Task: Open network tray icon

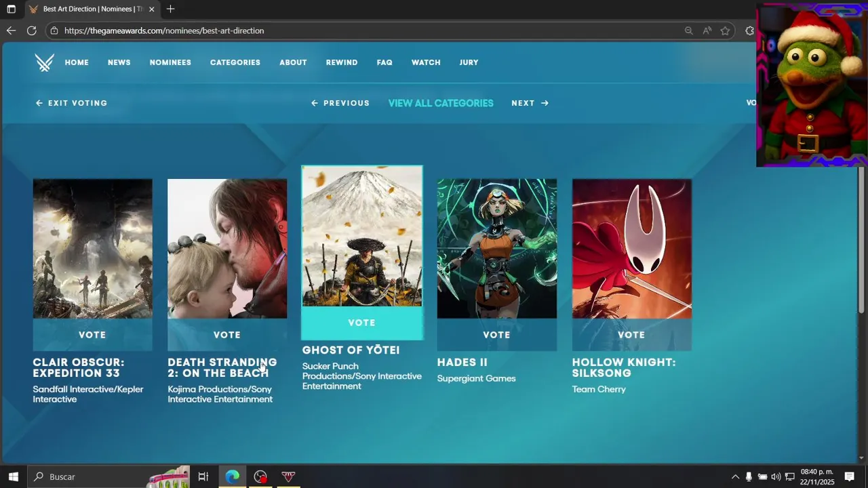Action: pos(789,476)
